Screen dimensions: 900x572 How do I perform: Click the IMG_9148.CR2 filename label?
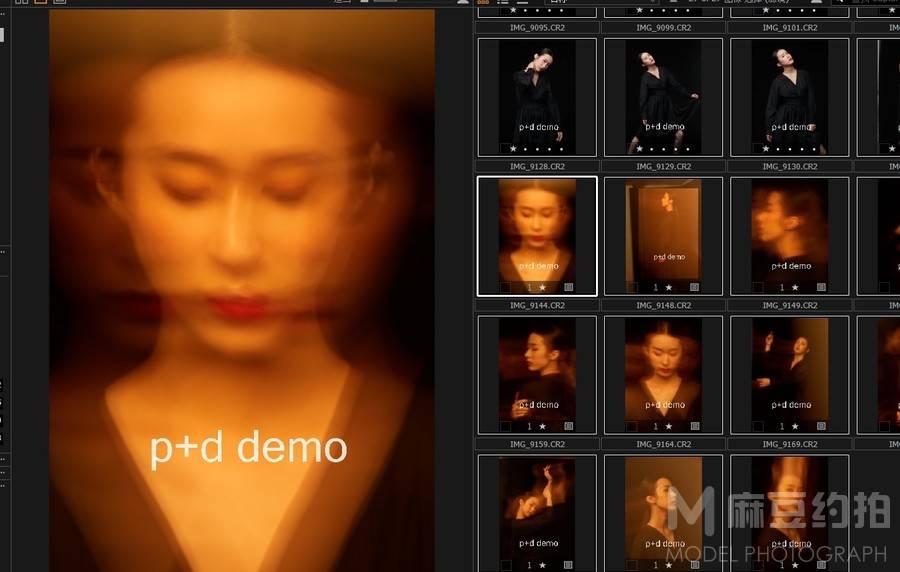663,305
